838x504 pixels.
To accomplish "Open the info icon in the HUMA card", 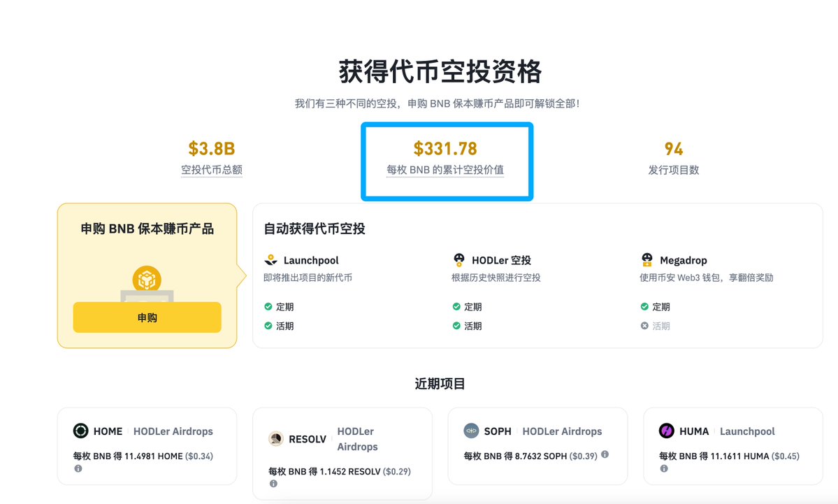I will (x=664, y=469).
